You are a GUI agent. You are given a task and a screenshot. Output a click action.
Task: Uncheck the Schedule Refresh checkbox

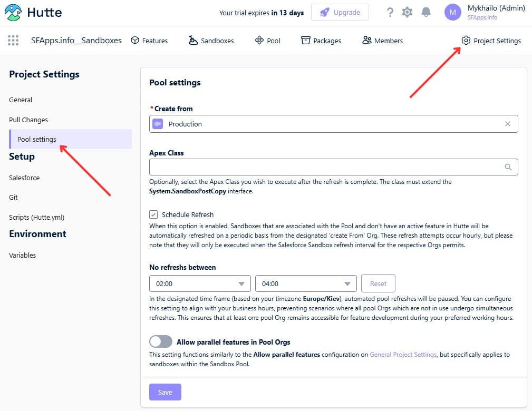[153, 214]
